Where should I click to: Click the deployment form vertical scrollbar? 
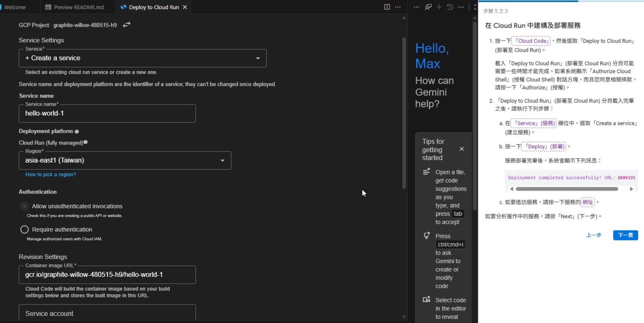click(x=404, y=113)
